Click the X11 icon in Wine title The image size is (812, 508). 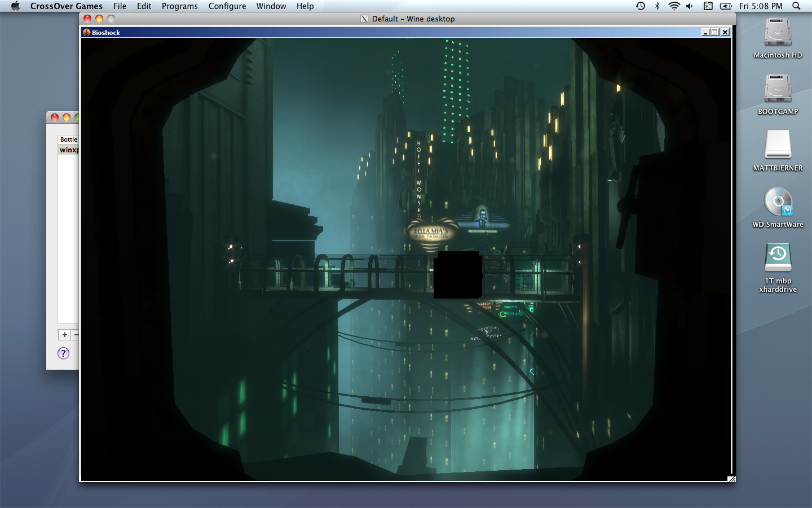coord(364,19)
